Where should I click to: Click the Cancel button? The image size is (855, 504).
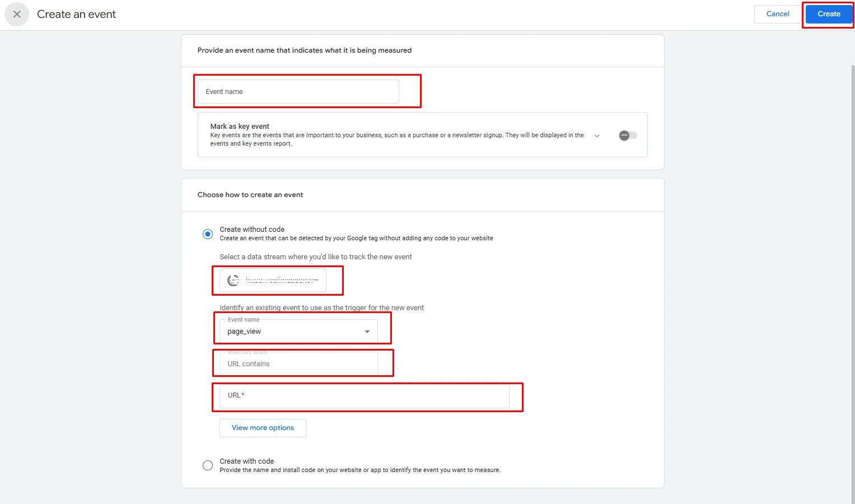coord(778,14)
